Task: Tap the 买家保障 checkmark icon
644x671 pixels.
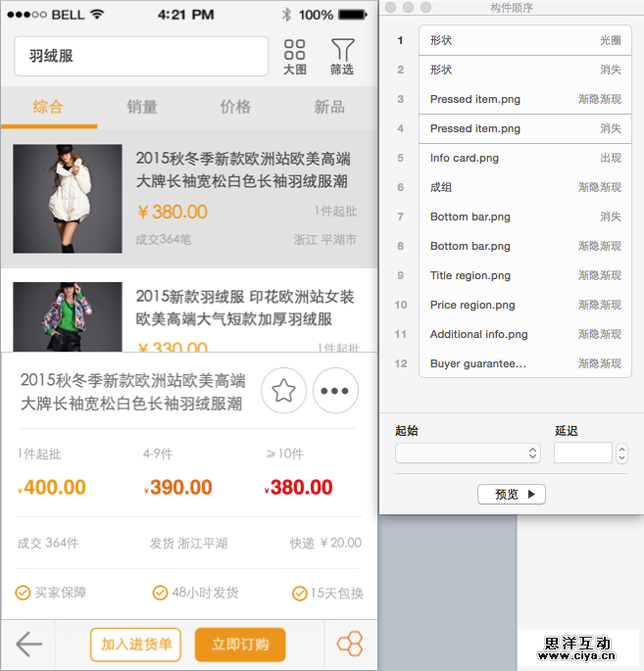Action: [23, 593]
